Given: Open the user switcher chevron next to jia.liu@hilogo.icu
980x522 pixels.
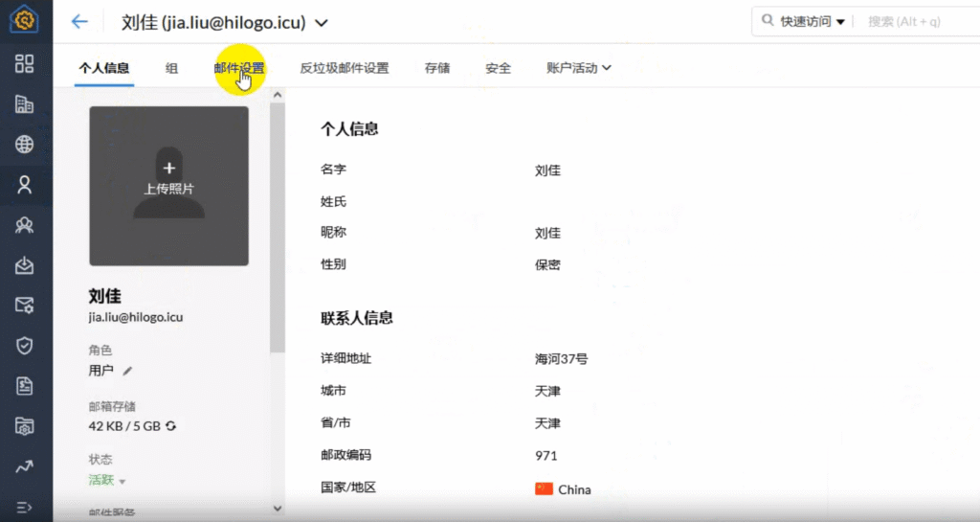Looking at the screenshot, I should coord(322,22).
